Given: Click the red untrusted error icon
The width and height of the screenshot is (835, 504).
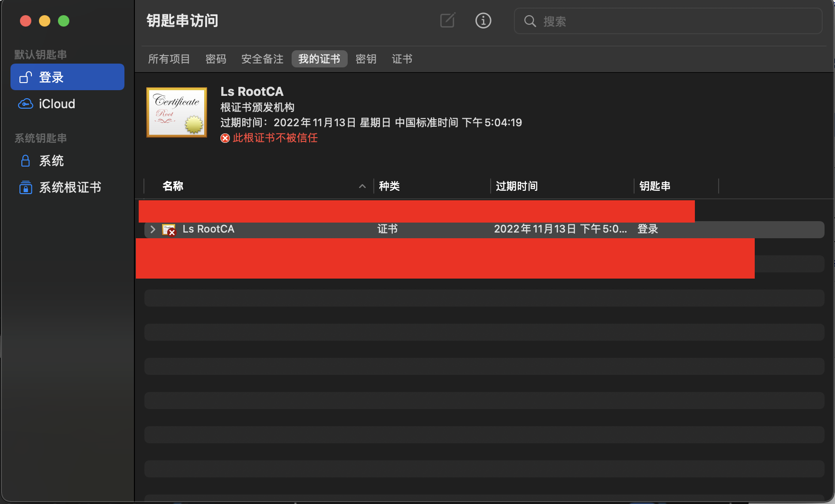Looking at the screenshot, I should (x=225, y=138).
